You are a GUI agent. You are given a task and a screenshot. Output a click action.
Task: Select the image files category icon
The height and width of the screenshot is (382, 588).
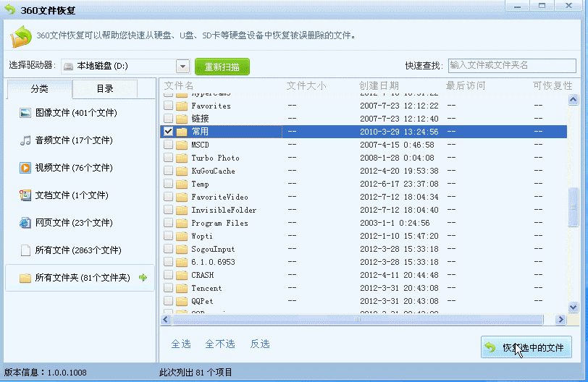click(x=25, y=113)
